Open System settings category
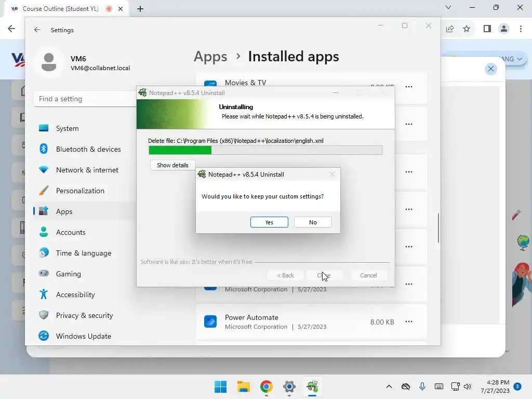532x399 pixels. coord(85,128)
